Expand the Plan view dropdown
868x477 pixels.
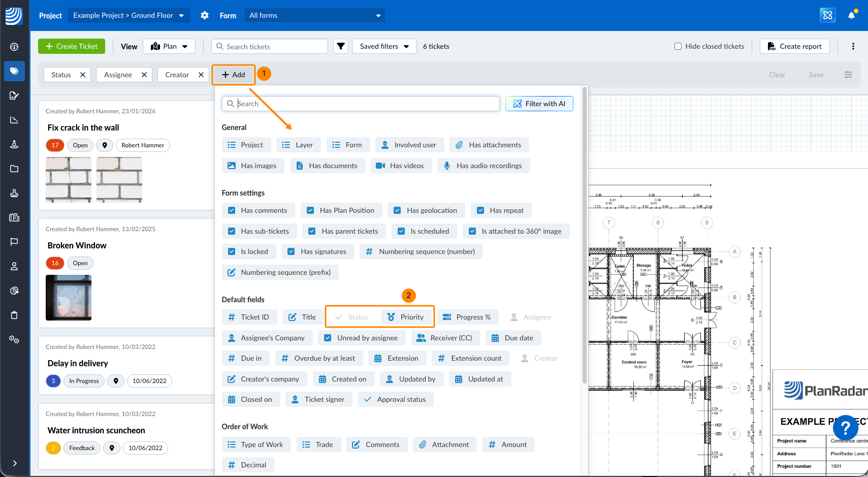tap(169, 46)
